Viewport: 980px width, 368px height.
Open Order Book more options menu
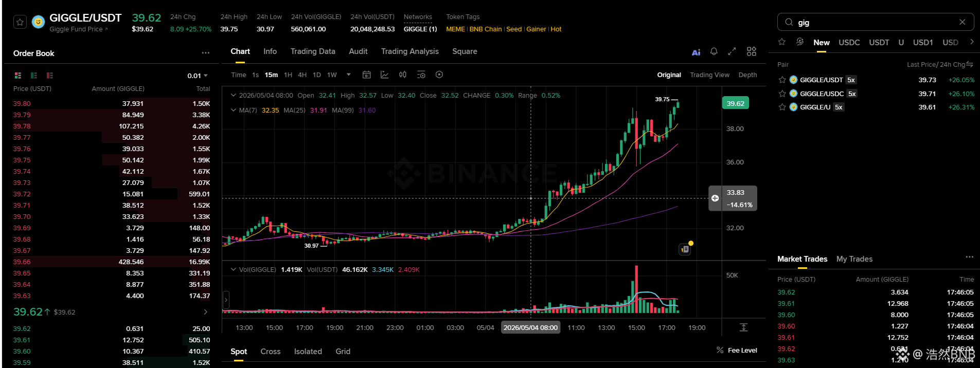(206, 53)
